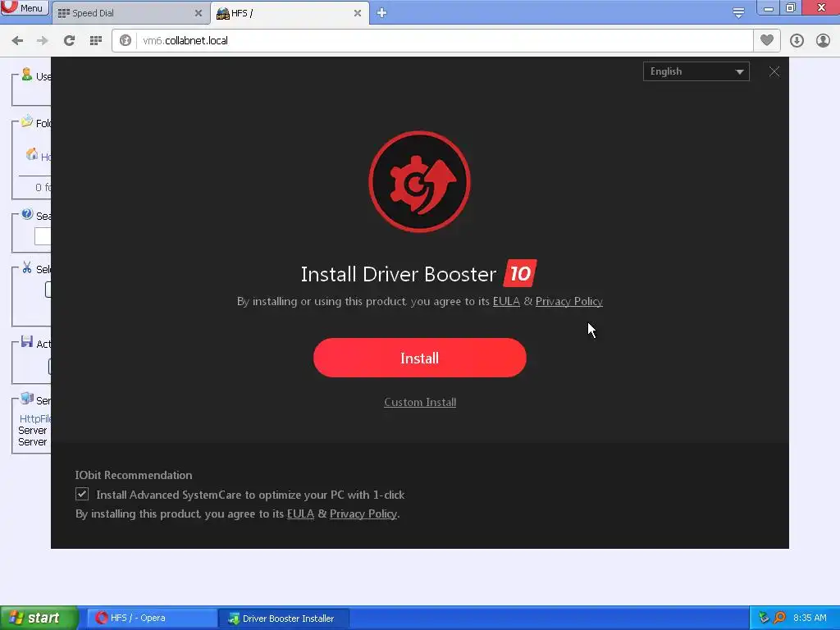This screenshot has height=630, width=840.
Task: Open Speed Dial grid icon in toolbar
Action: click(x=96, y=41)
